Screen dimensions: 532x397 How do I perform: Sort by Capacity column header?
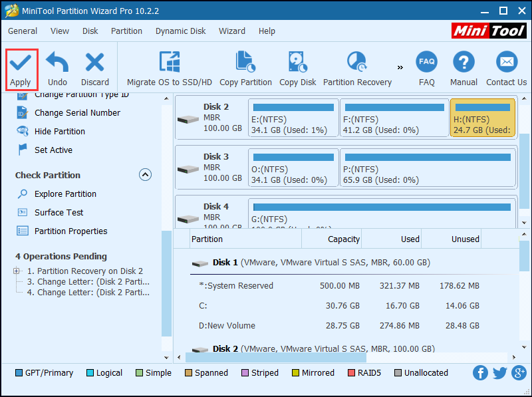click(x=331, y=239)
